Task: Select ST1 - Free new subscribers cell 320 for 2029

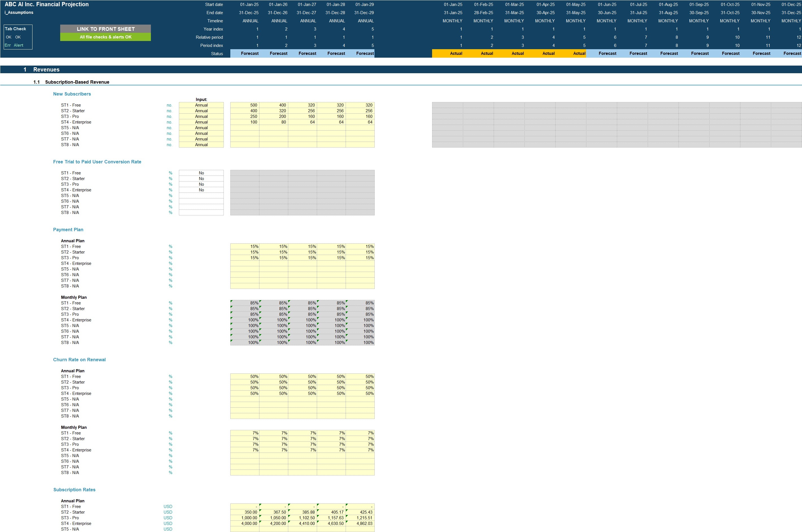Action: 360,105
